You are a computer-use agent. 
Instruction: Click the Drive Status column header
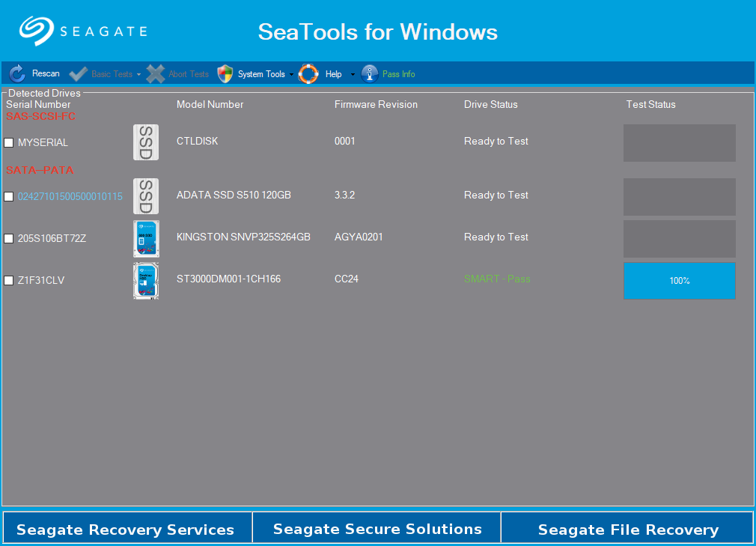[491, 104]
